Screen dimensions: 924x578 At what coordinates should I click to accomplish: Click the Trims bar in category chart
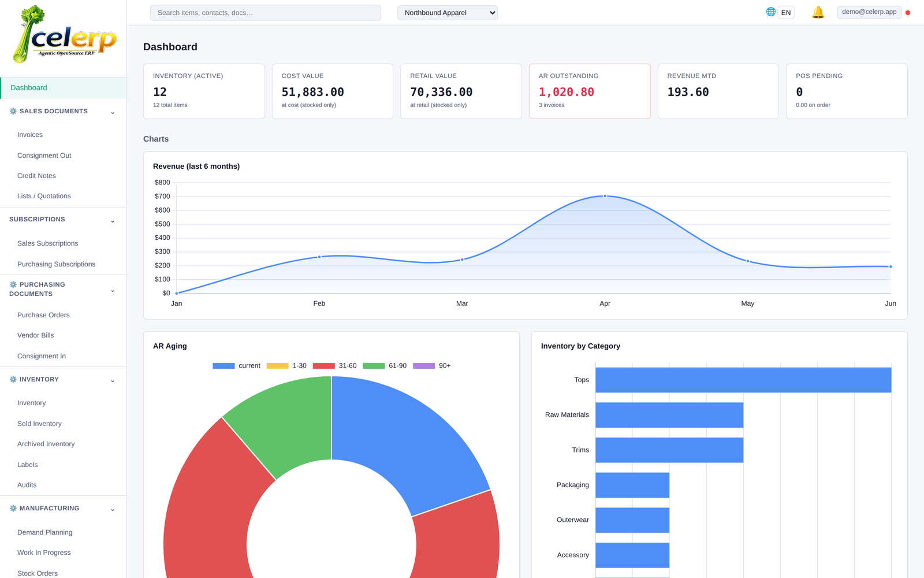(x=669, y=450)
